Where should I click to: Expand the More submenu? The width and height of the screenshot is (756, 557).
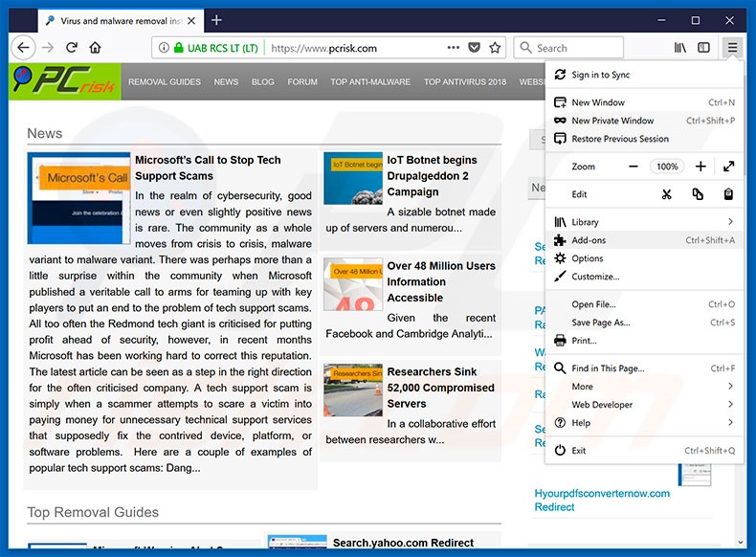pos(644,387)
